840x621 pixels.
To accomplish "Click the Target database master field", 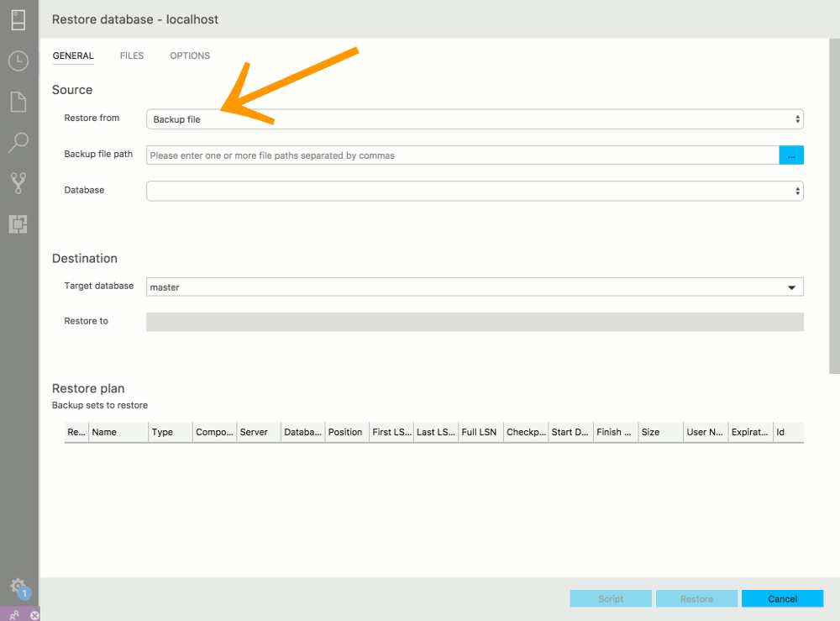I will pos(475,287).
